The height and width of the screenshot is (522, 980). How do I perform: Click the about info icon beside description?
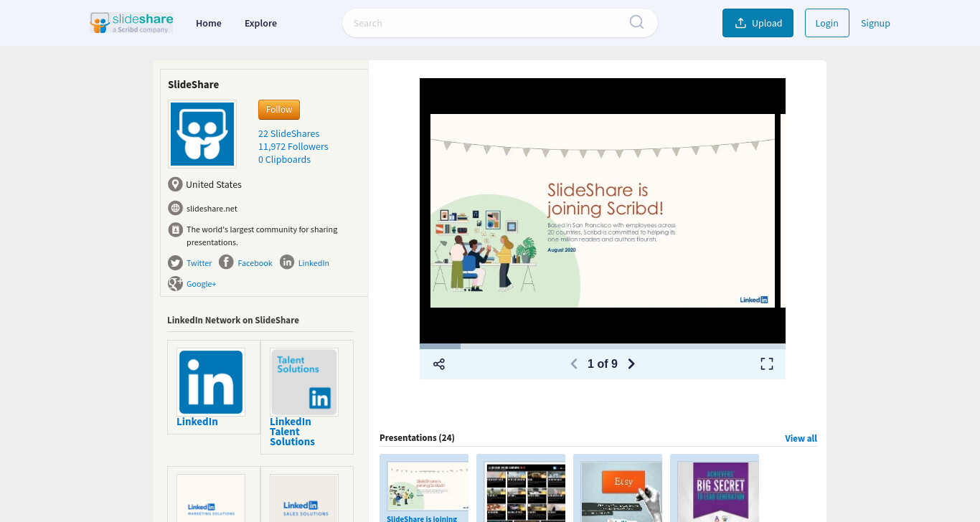click(x=175, y=229)
